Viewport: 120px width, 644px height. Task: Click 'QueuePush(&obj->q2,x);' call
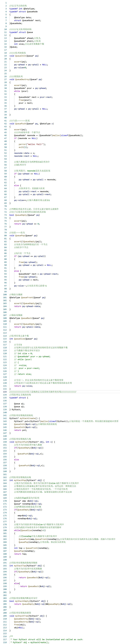pyautogui.click(x=32, y=466)
